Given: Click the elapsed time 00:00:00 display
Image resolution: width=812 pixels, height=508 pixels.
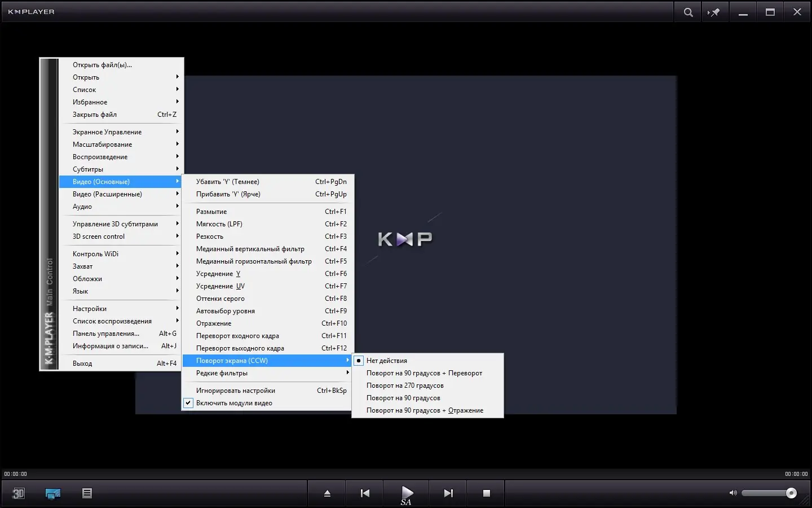Looking at the screenshot, I should coord(15,474).
